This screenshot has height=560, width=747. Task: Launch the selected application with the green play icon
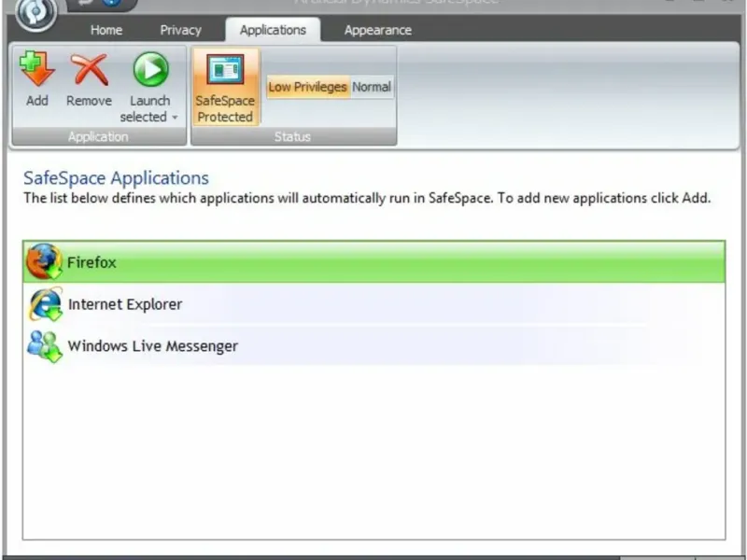pyautogui.click(x=150, y=69)
